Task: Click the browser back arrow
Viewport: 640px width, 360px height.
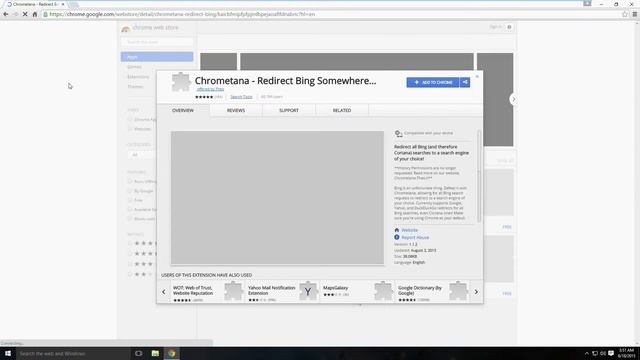Action: coord(6,14)
